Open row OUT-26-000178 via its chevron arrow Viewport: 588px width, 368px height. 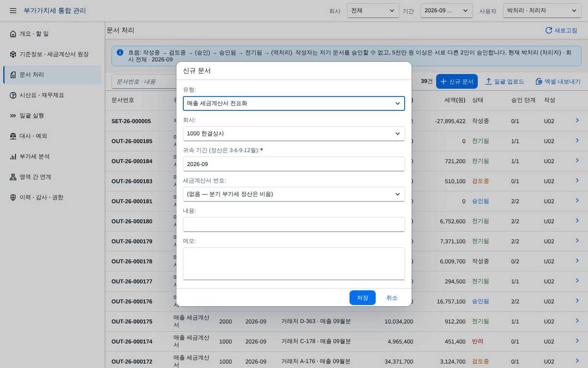577,261
